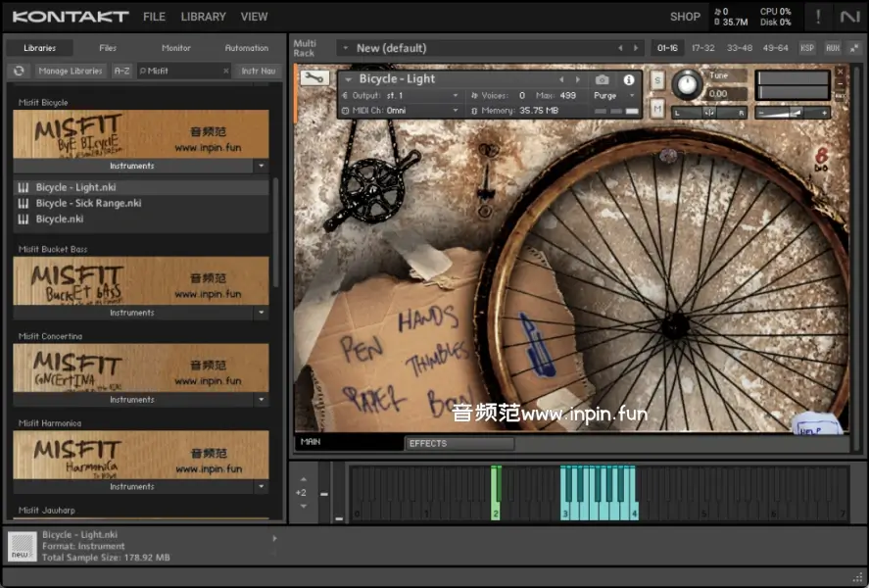Mute the Bicycle - Light instrument
This screenshot has width=869, height=588.
coord(657,107)
